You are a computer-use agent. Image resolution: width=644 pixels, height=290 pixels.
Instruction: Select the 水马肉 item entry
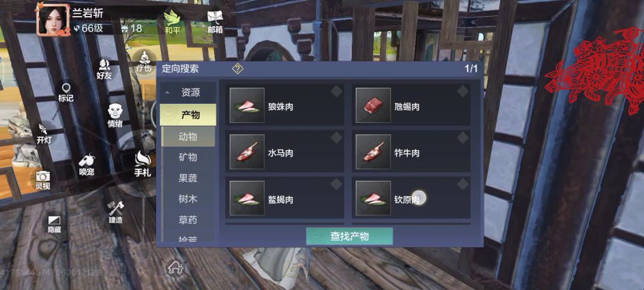[284, 153]
